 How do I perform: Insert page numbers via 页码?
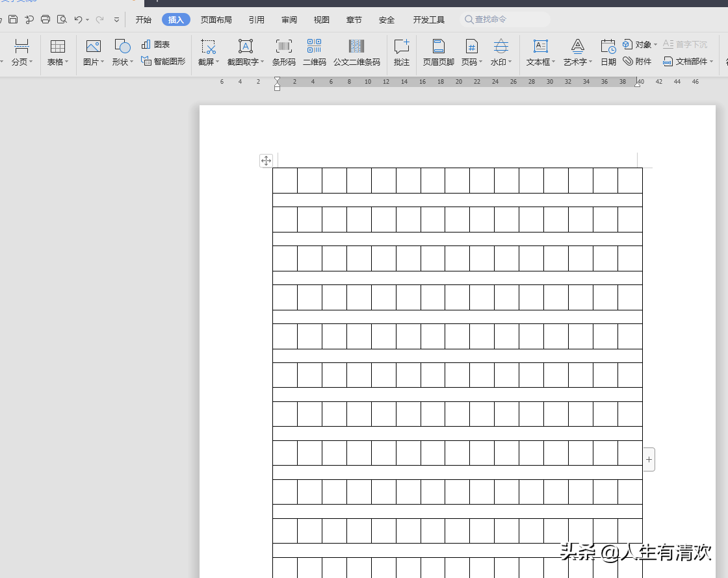point(471,52)
